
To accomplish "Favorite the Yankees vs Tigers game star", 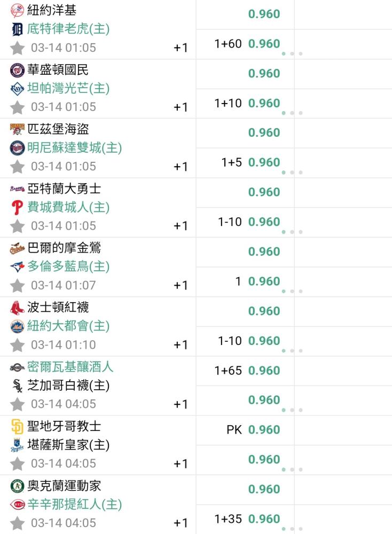I will pos(17,48).
